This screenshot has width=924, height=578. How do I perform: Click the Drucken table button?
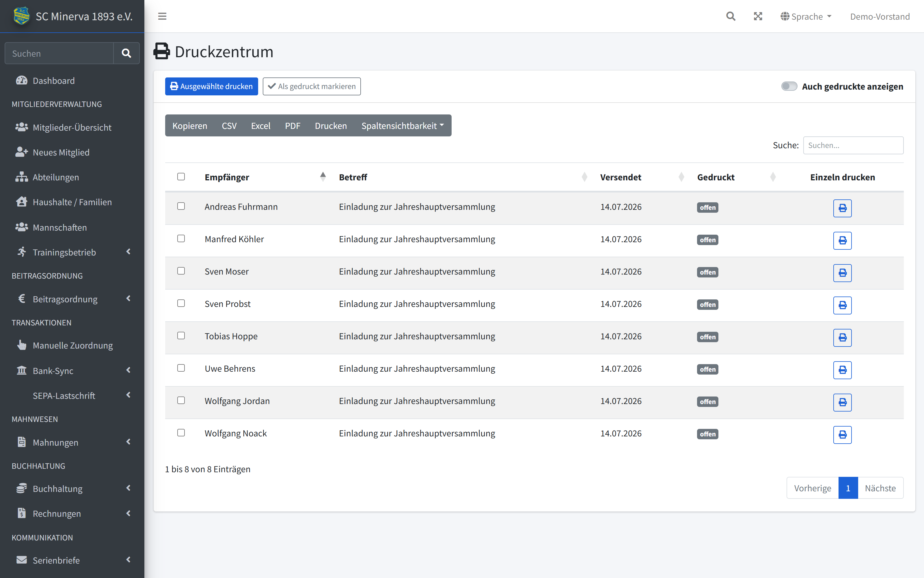click(331, 125)
